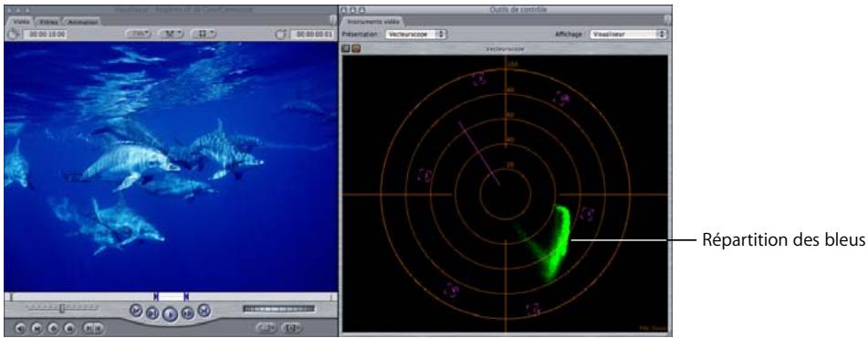
Task: Switch to the Vidéo tab in the Viewer
Action: (21, 21)
